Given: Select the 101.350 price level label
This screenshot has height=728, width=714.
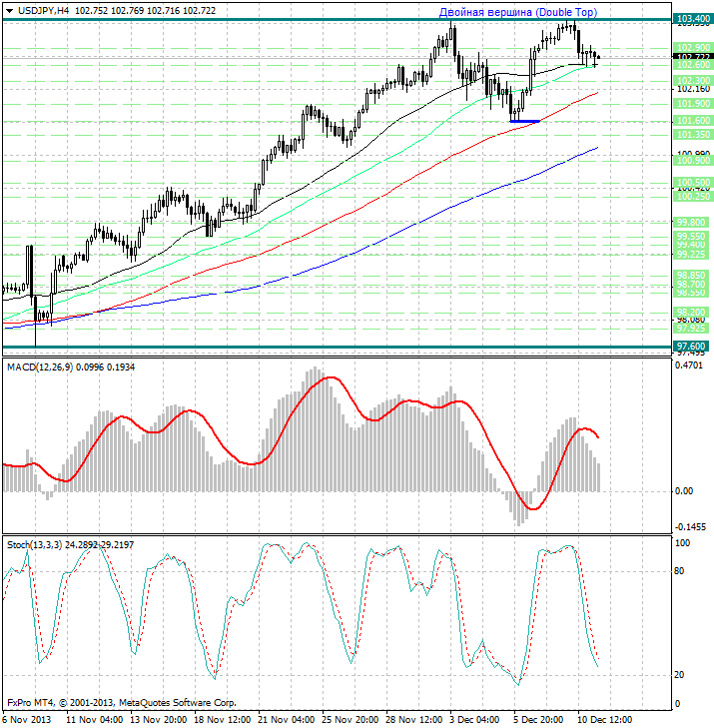Looking at the screenshot, I should tap(692, 135).
